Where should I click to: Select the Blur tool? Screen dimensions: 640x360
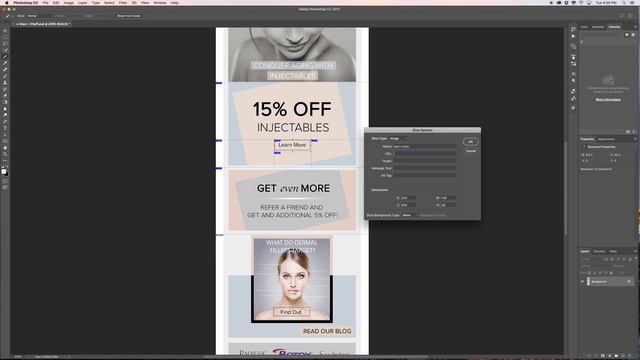click(5, 109)
